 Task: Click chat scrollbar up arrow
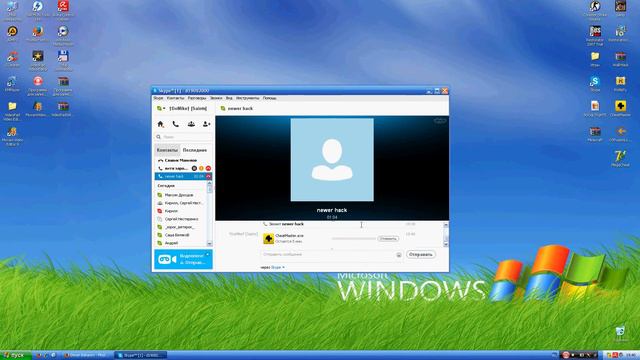click(446, 225)
